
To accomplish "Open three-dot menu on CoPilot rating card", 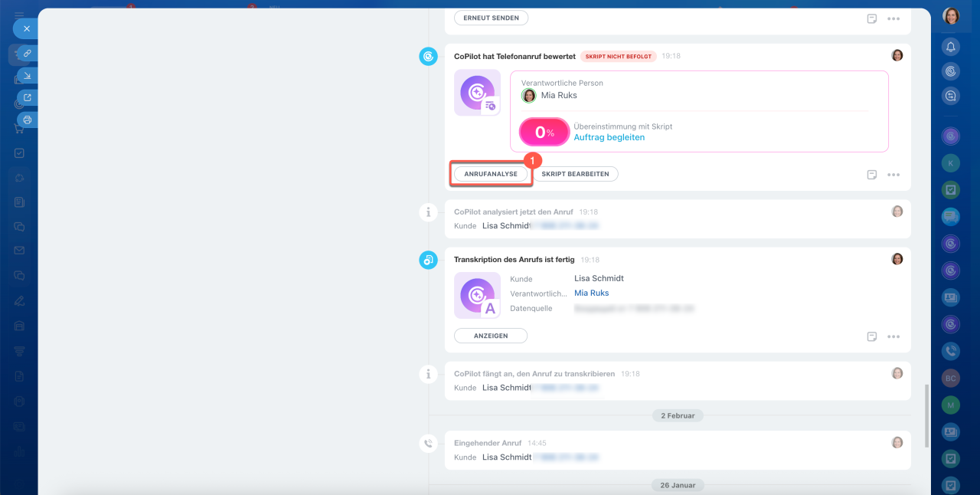I will click(893, 175).
